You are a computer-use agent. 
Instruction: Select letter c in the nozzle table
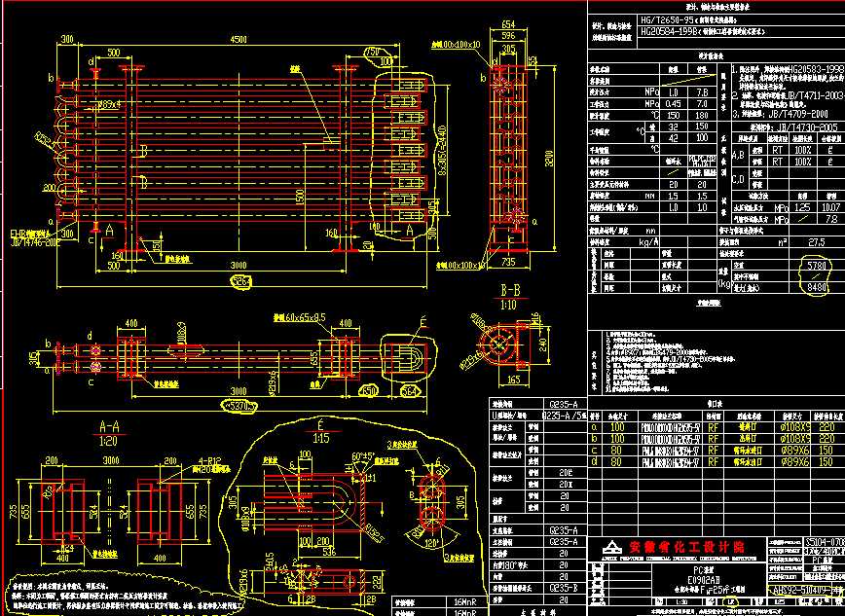click(595, 451)
